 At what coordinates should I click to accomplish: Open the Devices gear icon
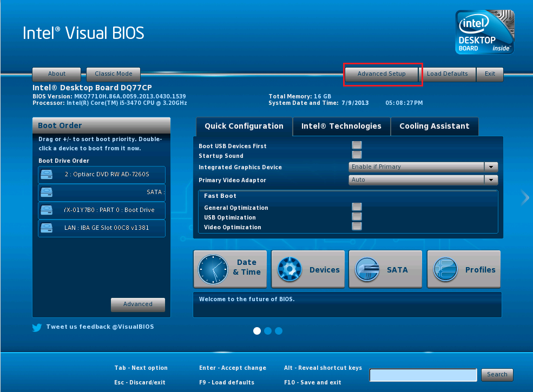click(x=289, y=269)
